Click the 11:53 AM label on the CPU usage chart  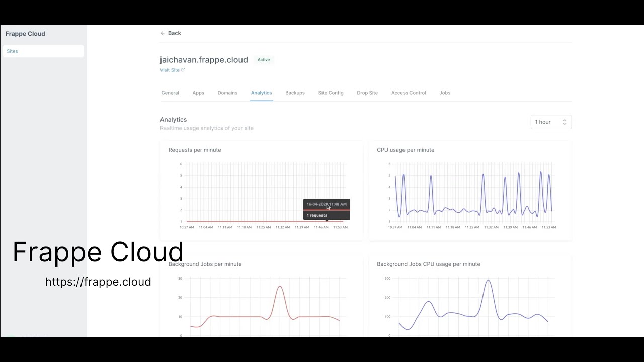click(x=549, y=227)
